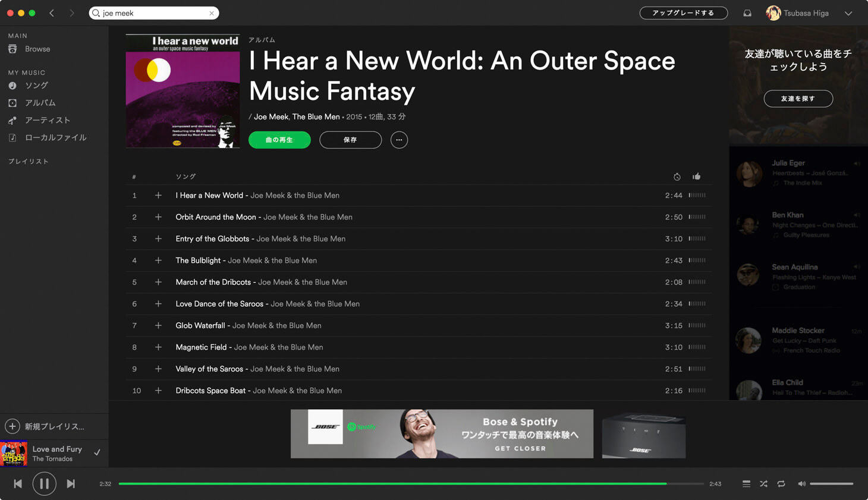Viewport: 868px width, 500px height.
Task: Expand the account dropdown chevron
Action: click(x=848, y=13)
